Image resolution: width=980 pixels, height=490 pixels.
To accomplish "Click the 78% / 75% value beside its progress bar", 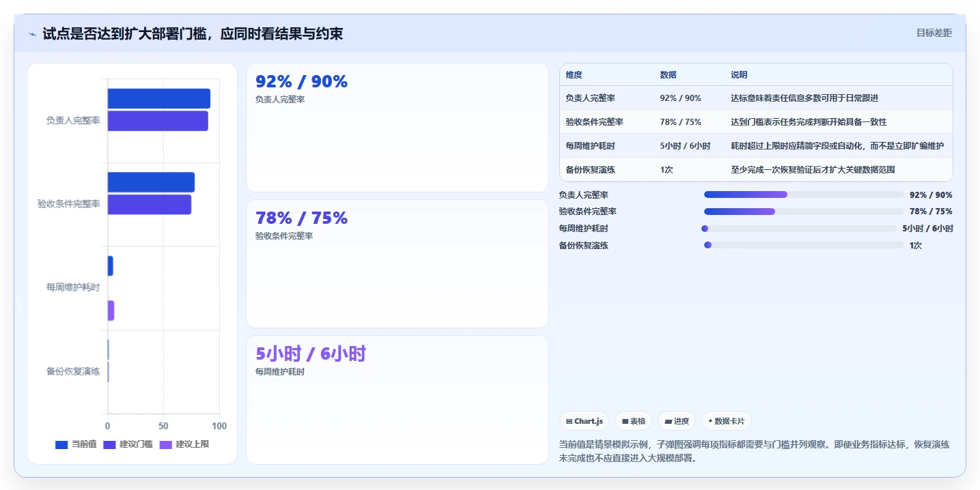I will pos(931,212).
